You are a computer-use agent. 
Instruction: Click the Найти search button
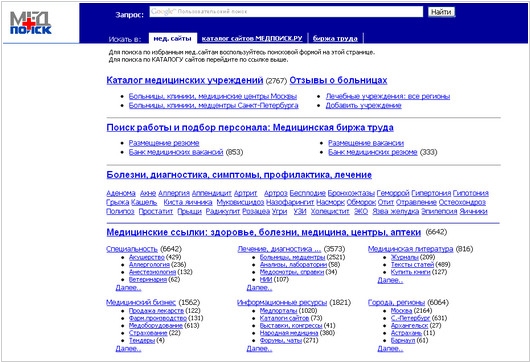click(441, 12)
